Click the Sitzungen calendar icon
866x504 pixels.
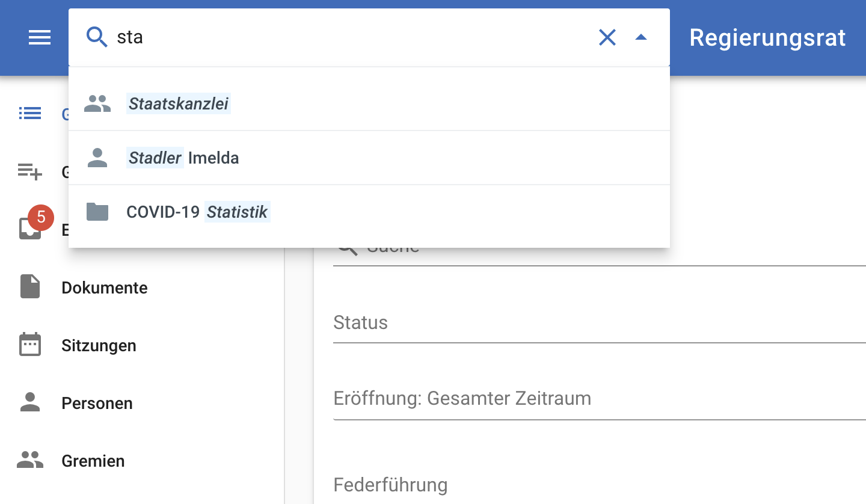coord(30,345)
